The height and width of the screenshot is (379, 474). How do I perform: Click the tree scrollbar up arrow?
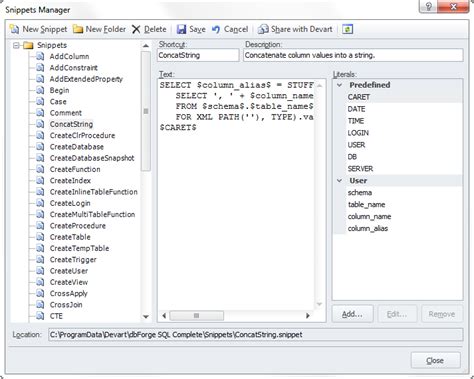pyautogui.click(x=146, y=46)
